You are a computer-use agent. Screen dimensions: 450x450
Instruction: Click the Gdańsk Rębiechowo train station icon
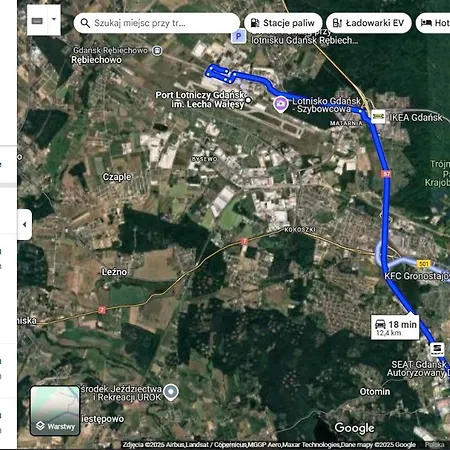pyautogui.click(x=157, y=51)
